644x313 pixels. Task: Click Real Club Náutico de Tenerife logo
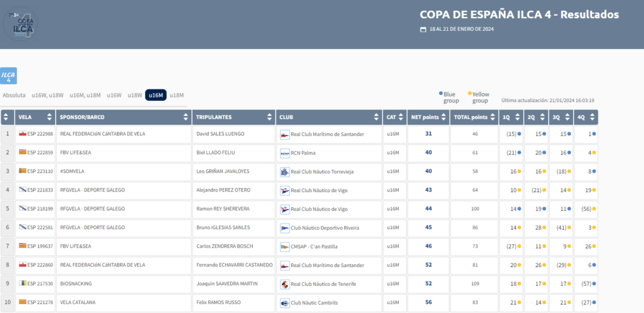pos(284,284)
